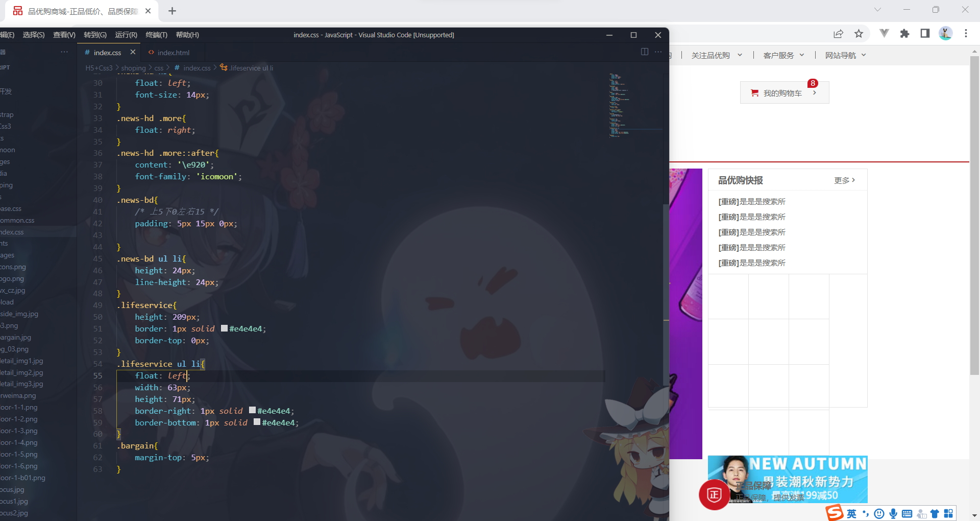Expand the 关注品优购 dropdown arrow
This screenshot has height=521, width=980.
[740, 55]
